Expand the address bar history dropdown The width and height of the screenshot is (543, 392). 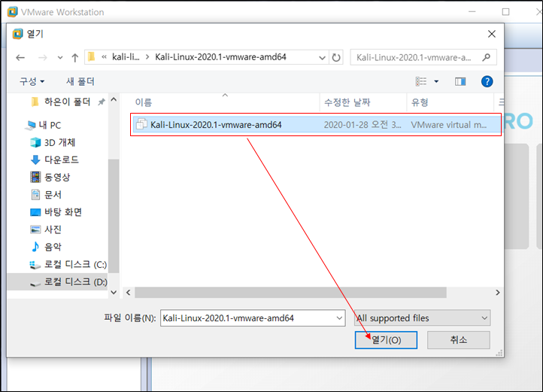[x=322, y=57]
